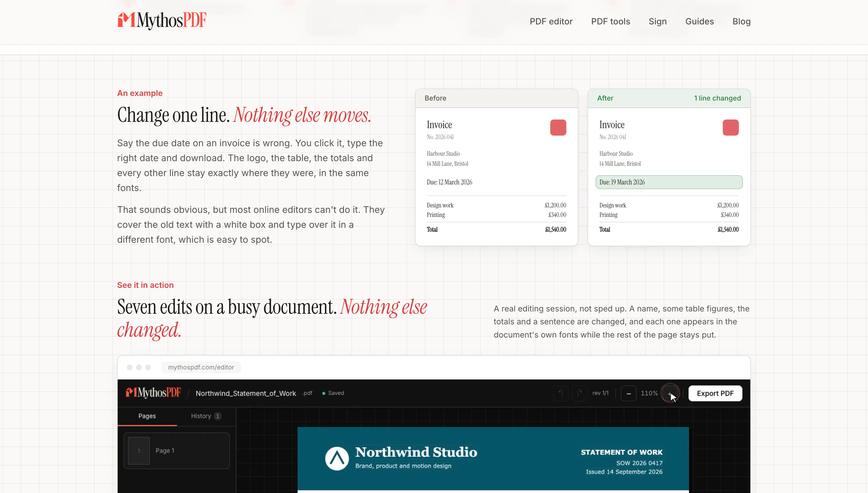
Task: Click the 'Harbour Studio' name in After invoice
Action: click(x=616, y=153)
